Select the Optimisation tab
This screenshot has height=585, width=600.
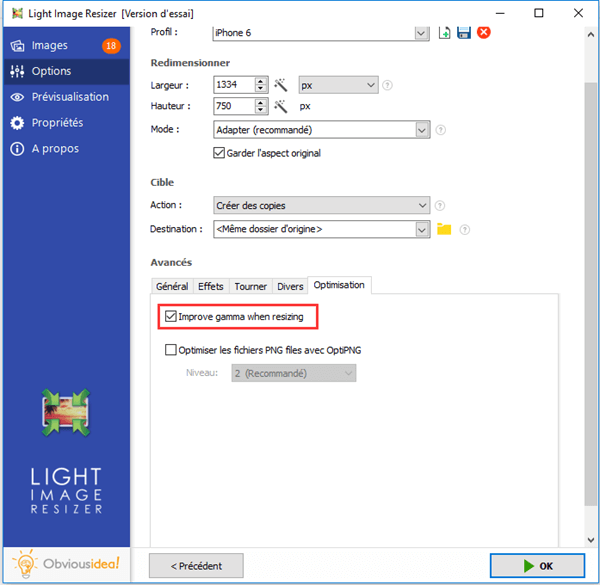[339, 285]
